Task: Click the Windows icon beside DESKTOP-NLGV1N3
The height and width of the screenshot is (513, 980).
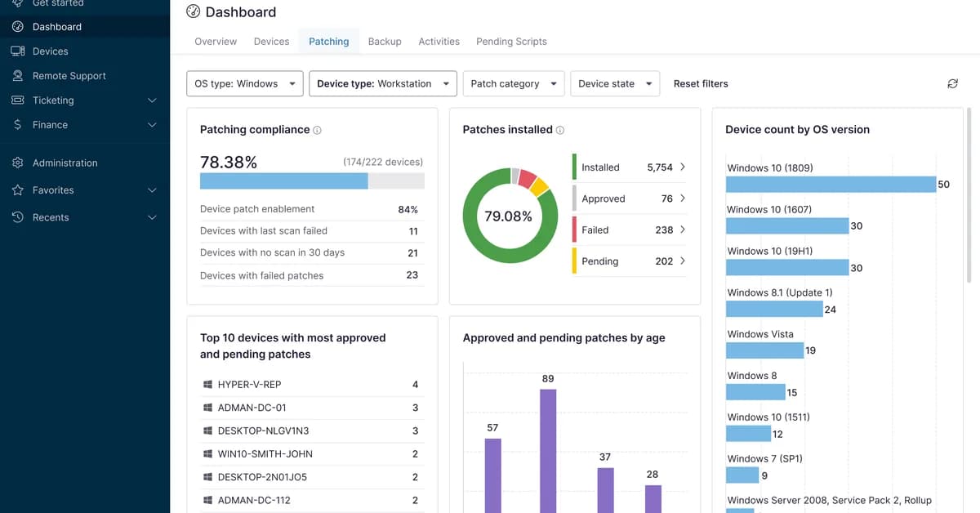Action: [207, 430]
